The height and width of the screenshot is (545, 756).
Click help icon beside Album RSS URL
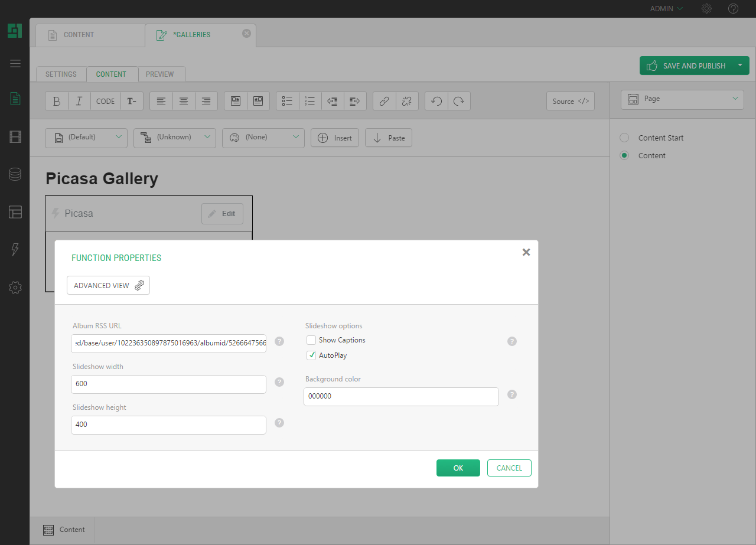(279, 341)
